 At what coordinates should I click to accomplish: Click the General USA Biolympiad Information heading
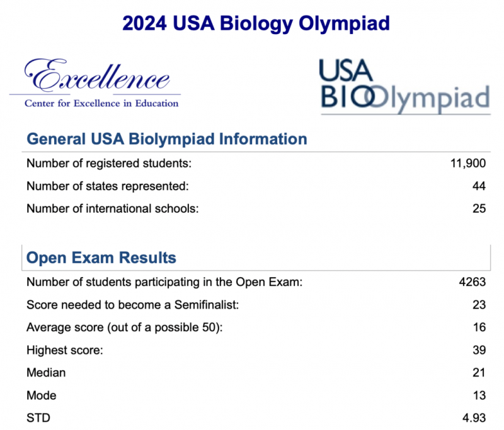pos(167,139)
